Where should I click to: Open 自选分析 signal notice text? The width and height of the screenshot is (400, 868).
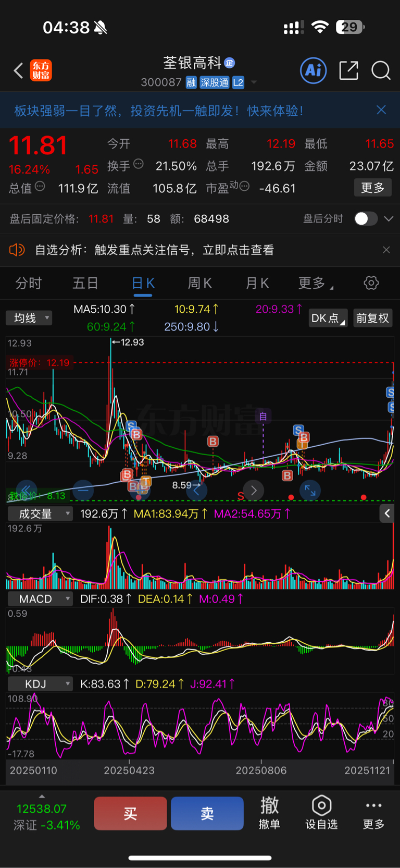pyautogui.click(x=154, y=250)
